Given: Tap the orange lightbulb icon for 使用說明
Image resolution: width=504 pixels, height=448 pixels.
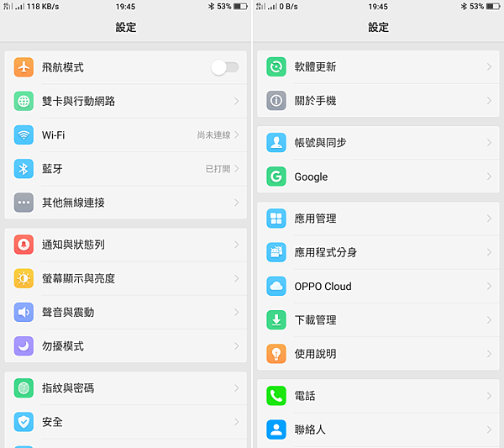Looking at the screenshot, I should tap(276, 354).
